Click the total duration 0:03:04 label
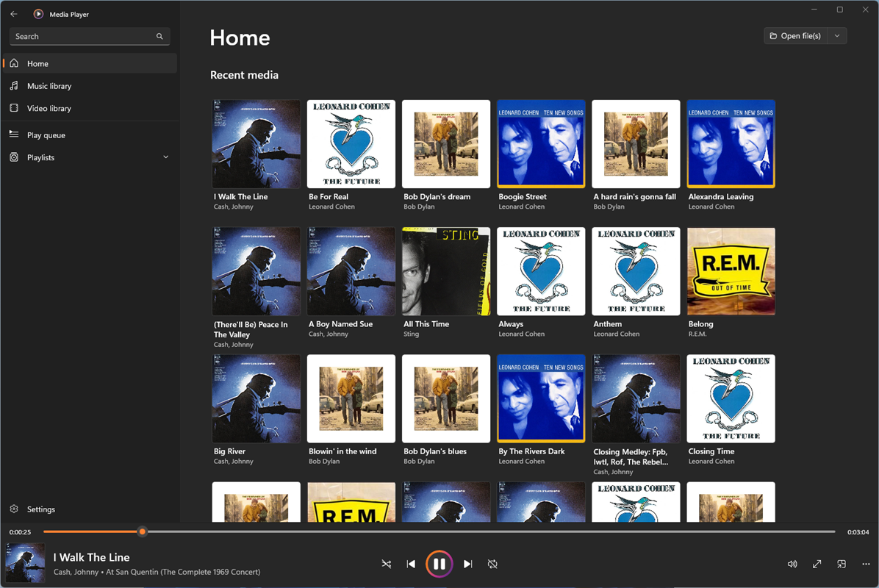 858,532
